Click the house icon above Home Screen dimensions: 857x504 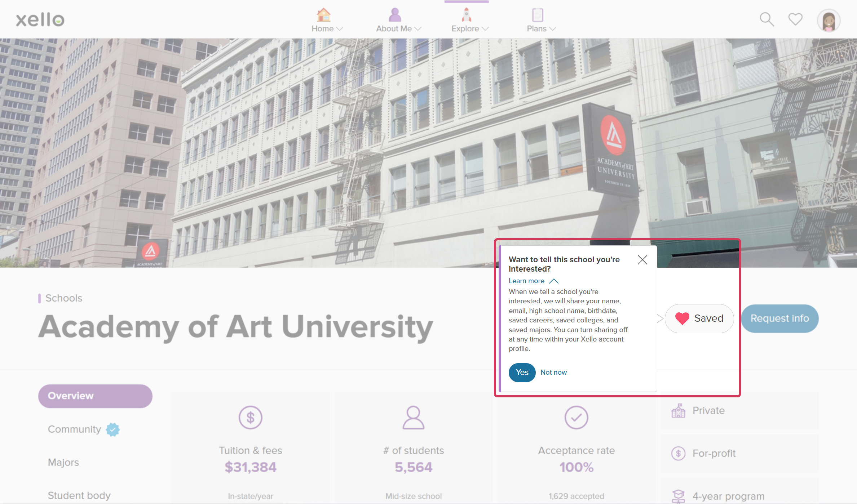[x=323, y=15]
